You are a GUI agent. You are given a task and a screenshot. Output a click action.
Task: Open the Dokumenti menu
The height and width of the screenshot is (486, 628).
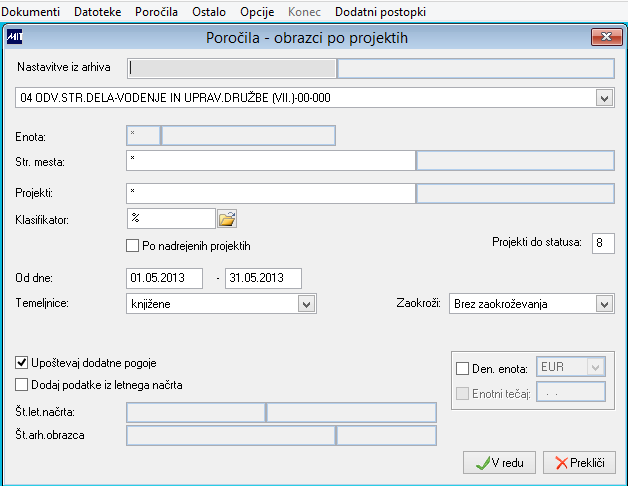click(30, 12)
